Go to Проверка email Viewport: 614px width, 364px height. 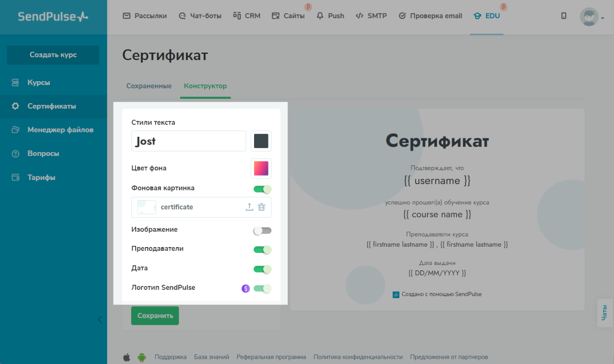[x=430, y=16]
